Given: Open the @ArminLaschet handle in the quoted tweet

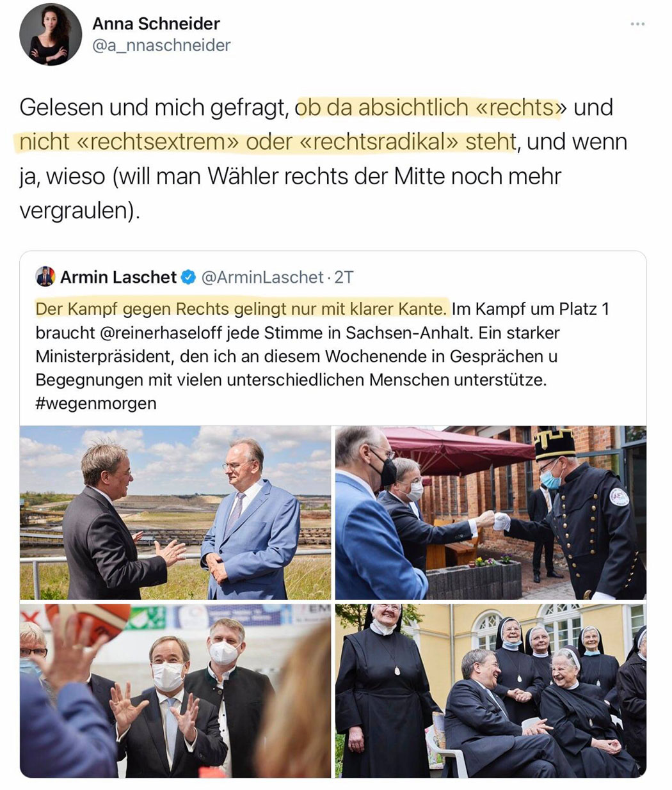Looking at the screenshot, I should coord(262,277).
